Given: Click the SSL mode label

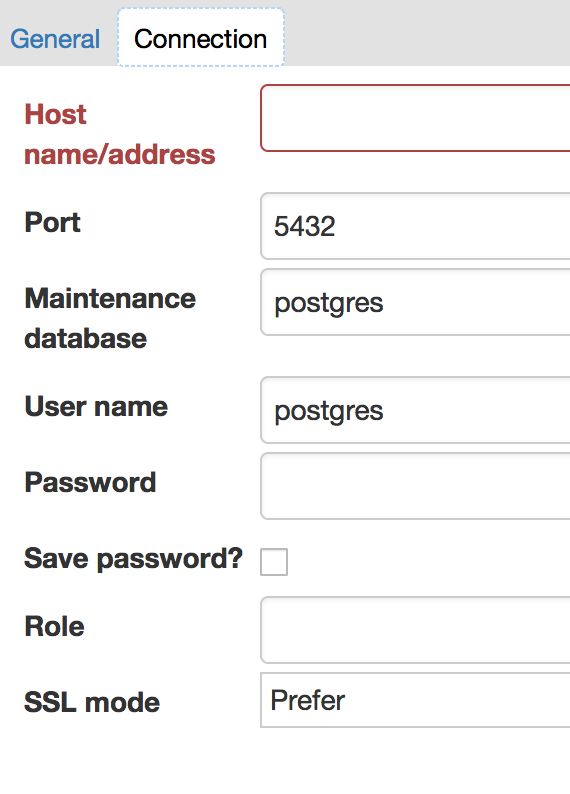Looking at the screenshot, I should click(92, 702).
